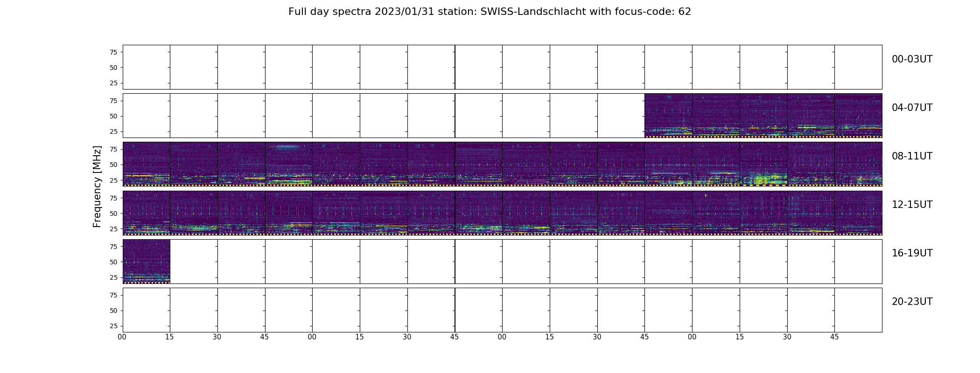This screenshot has height=373, width=980.
Task: Click the leftmost '00' time-axis tick label
Action: (x=122, y=337)
